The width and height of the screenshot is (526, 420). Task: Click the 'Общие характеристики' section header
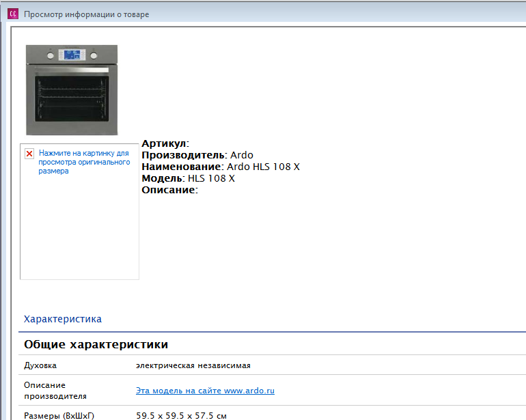click(96, 344)
